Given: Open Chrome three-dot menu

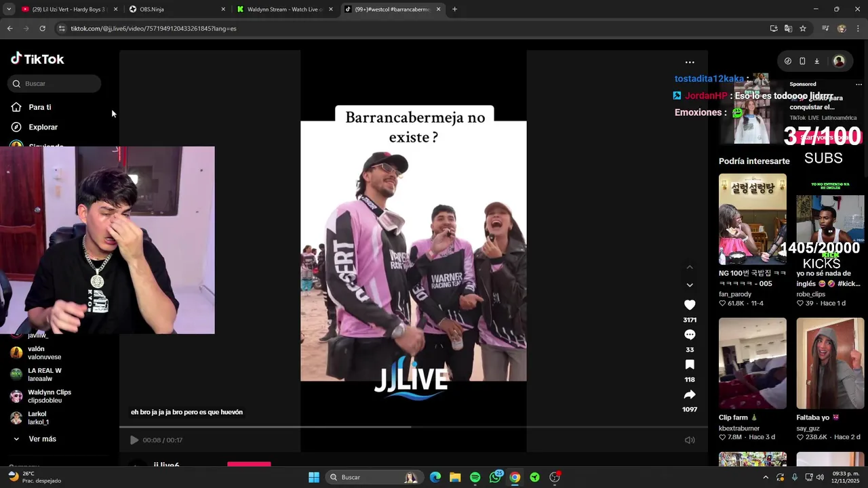Looking at the screenshot, I should [x=858, y=28].
